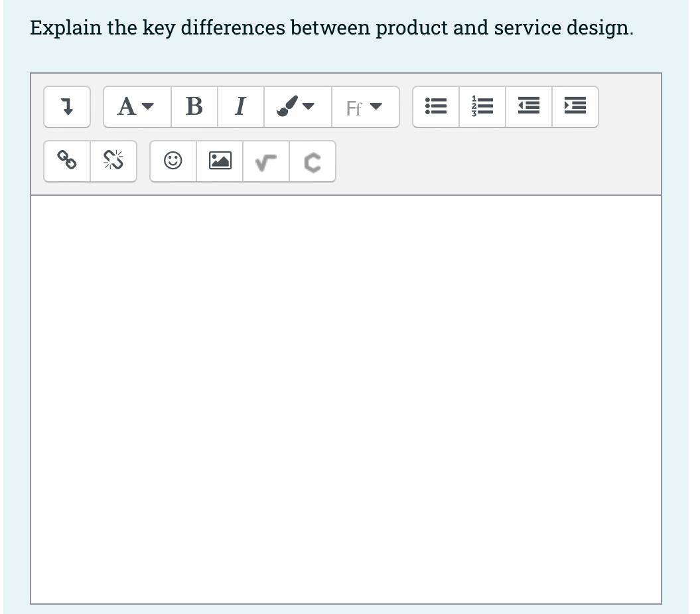The width and height of the screenshot is (700, 614).
Task: Pick a text color from the brush menu
Action: (287, 106)
